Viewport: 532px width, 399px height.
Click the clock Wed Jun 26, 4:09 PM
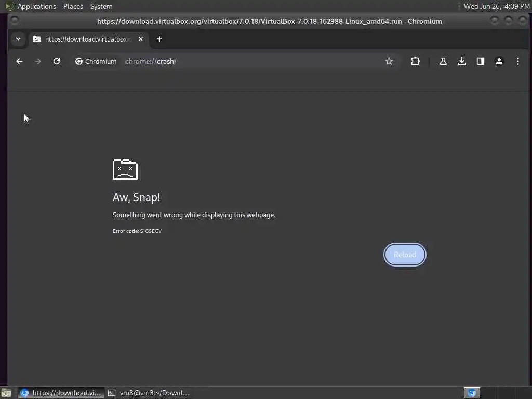497,6
